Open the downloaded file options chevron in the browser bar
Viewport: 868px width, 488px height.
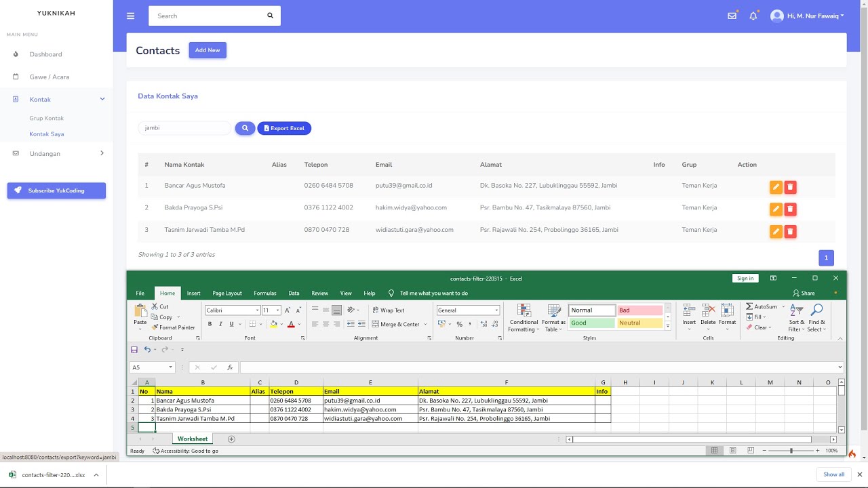pos(96,475)
